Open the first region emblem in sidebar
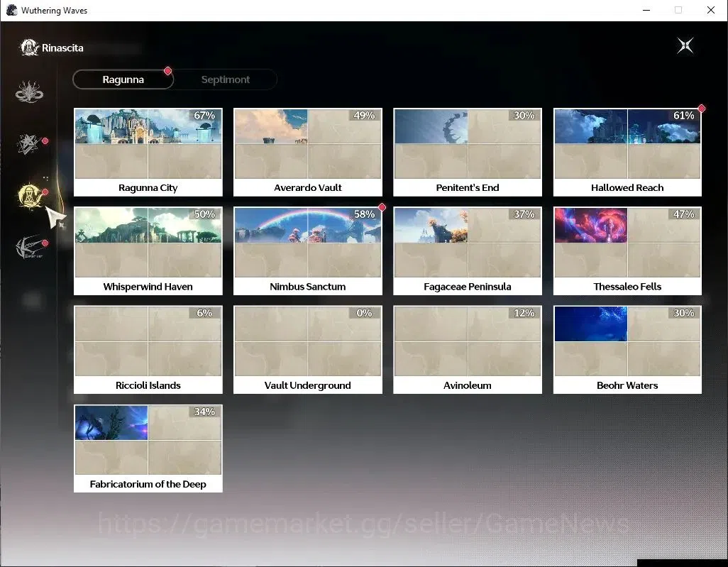This screenshot has height=567, width=728. 29,92
